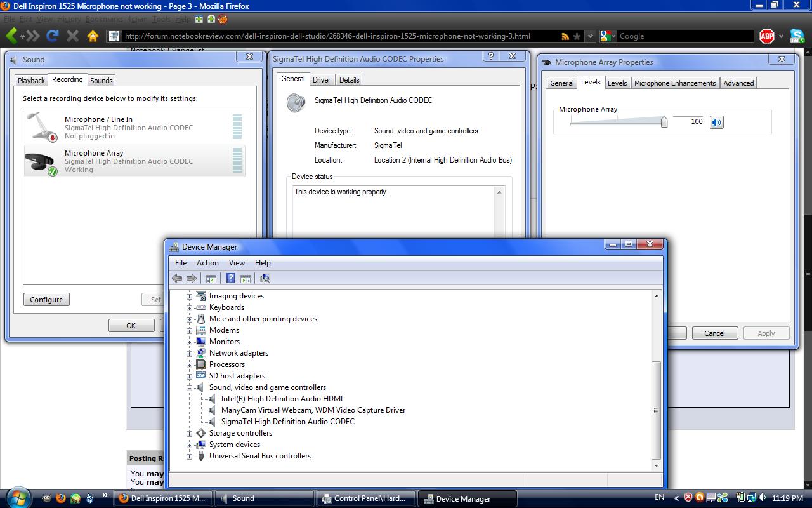The image size is (812, 508).
Task: Expand the Keyboards node
Action: click(x=189, y=308)
